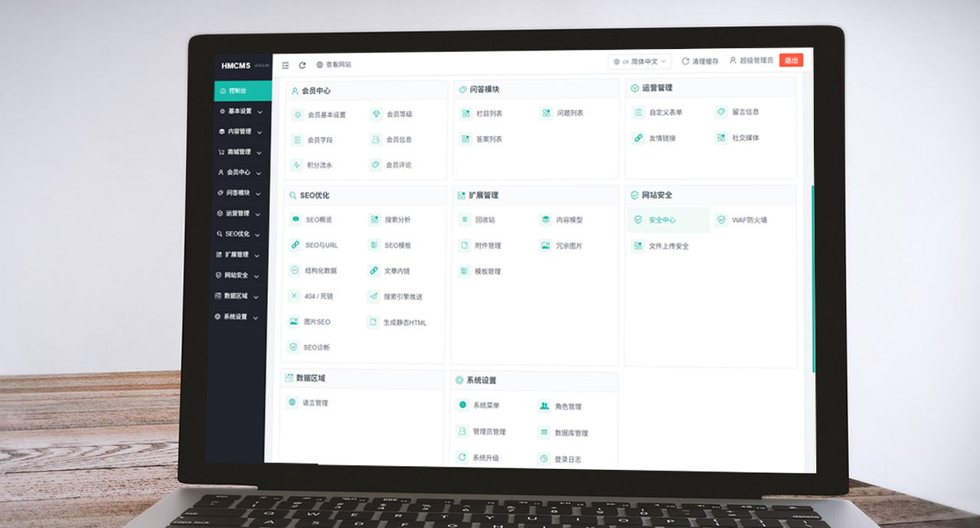Click the 会员等级 diamond icon

(376, 114)
